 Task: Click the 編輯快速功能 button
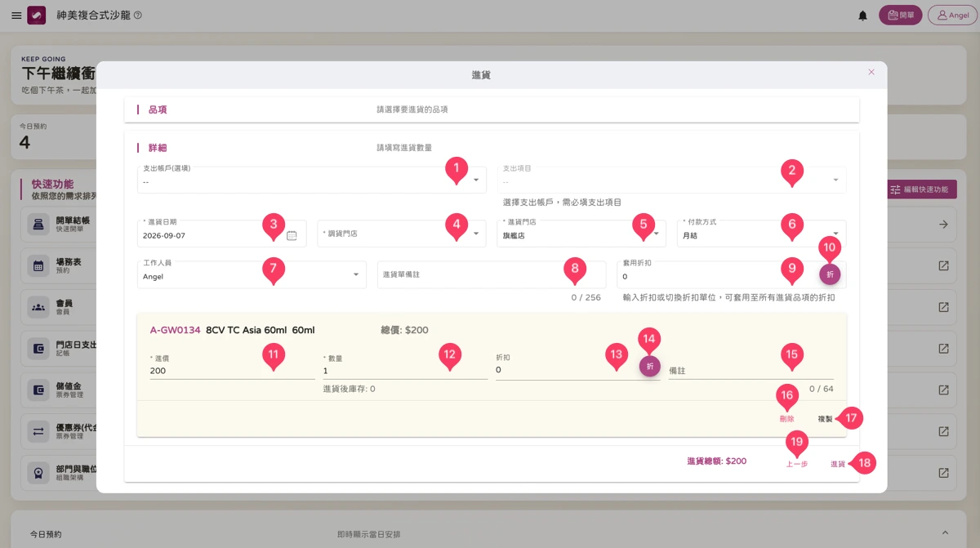(920, 189)
